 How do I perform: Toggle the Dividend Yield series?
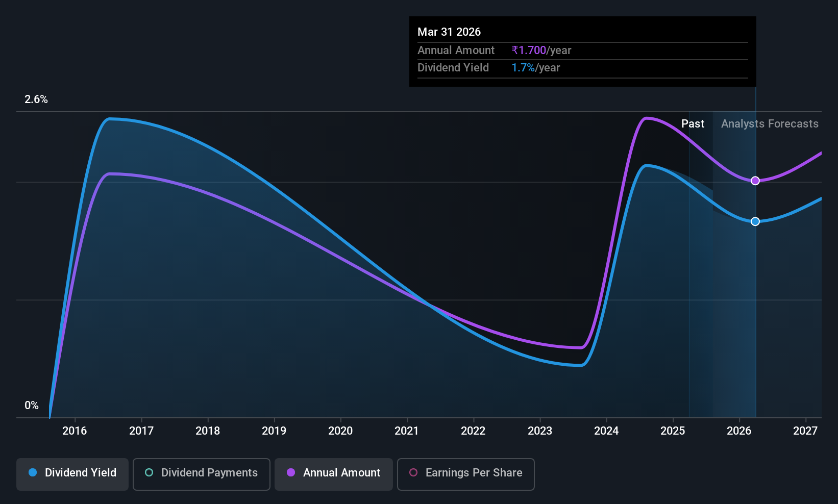72,474
